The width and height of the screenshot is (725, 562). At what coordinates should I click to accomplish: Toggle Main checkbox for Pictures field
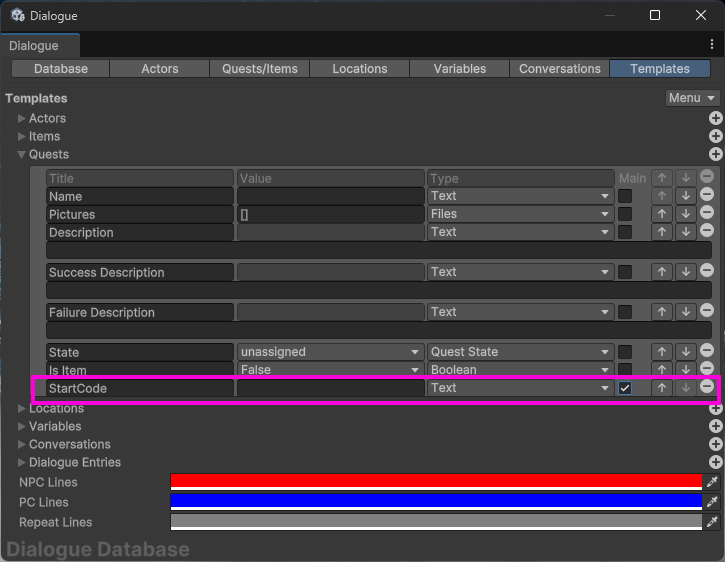point(625,214)
